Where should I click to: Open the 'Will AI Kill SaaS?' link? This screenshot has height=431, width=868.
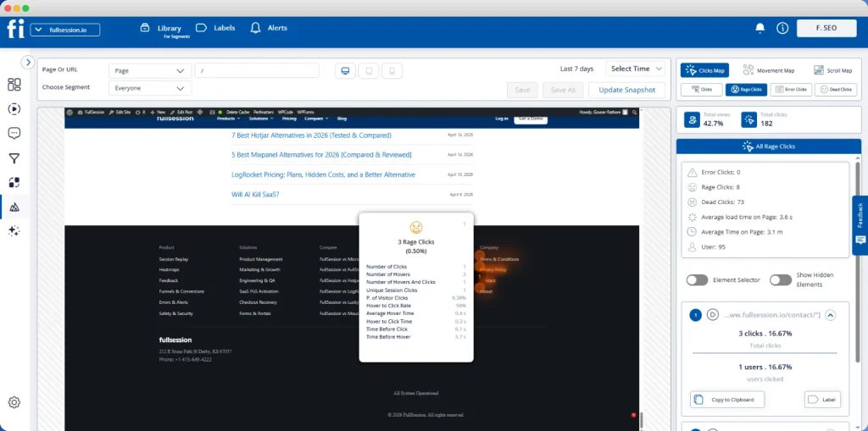point(255,194)
